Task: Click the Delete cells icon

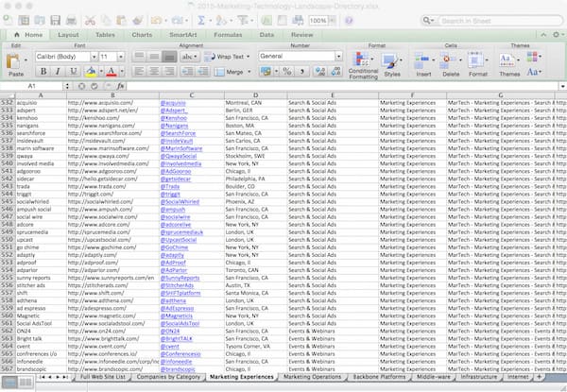Action: click(450, 61)
